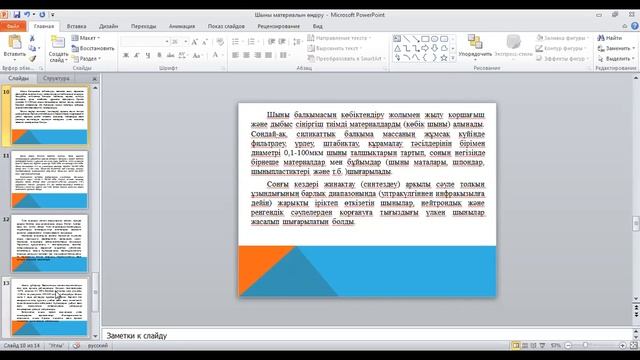Image resolution: width=640 pixels, height=360 pixels.
Task: Click the Вставить paste clipboard icon
Action: (x=15, y=42)
